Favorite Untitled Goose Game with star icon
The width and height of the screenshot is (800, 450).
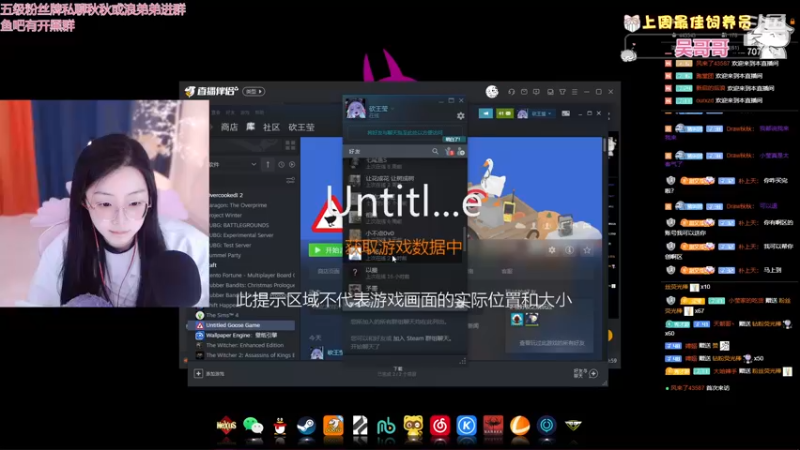pyautogui.click(x=587, y=250)
